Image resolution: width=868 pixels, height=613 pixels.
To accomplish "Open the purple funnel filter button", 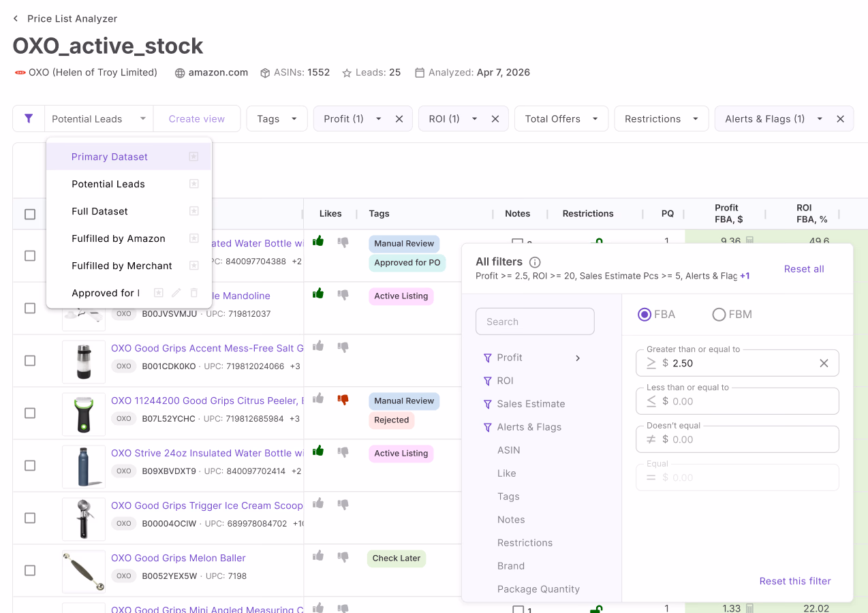I will [x=29, y=119].
